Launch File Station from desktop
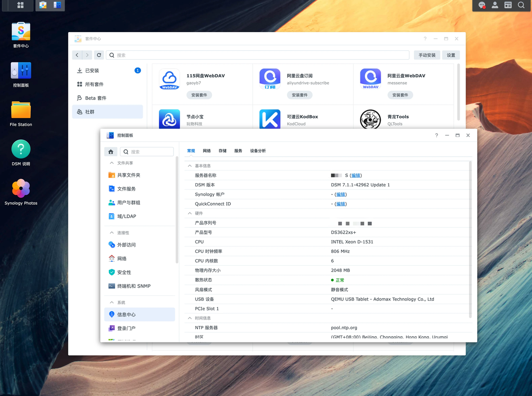 tap(21, 114)
